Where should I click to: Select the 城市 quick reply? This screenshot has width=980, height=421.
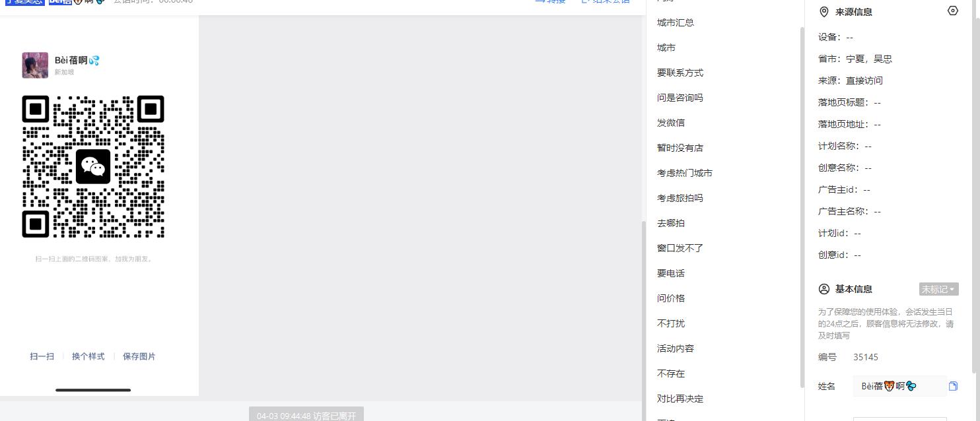click(x=666, y=48)
